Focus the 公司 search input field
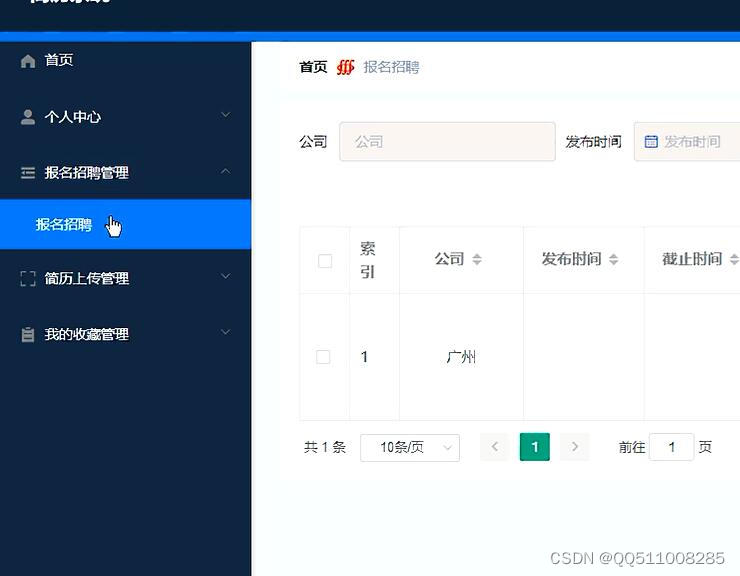Screen dimensions: 740x576 coord(447,142)
